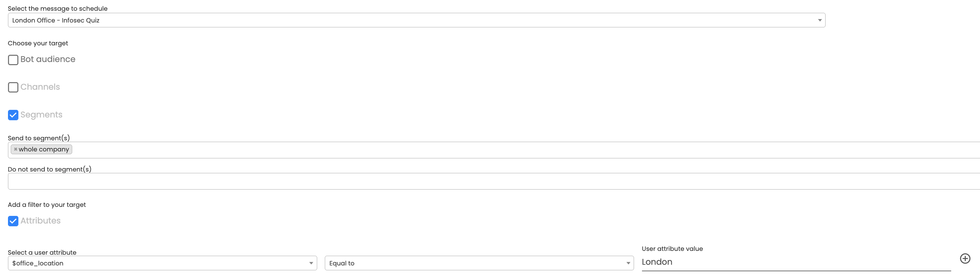Click inside the 'Send to segment(s)' field
Screen dimensions: 980x280
(494, 150)
